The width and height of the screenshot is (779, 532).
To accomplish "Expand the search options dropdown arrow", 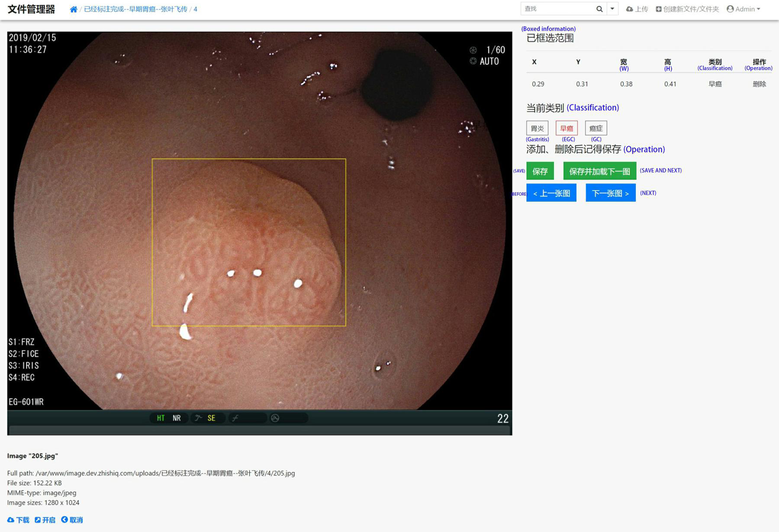I will pyautogui.click(x=612, y=9).
